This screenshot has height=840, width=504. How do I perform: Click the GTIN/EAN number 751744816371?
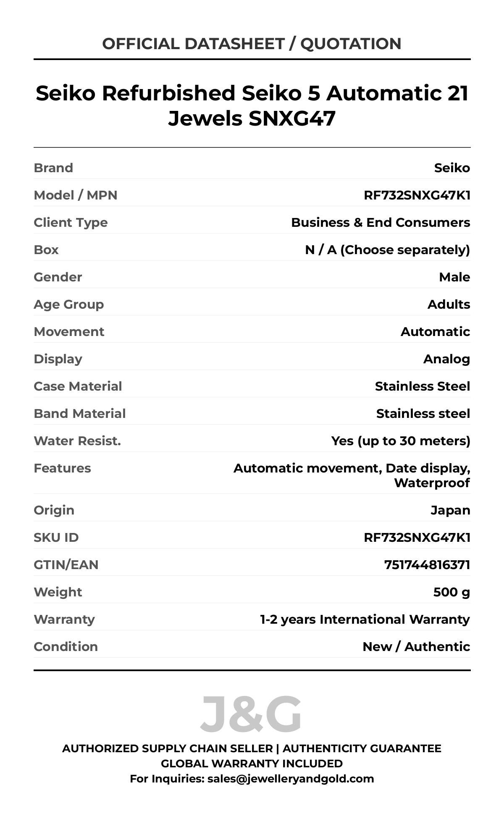pyautogui.click(x=427, y=565)
